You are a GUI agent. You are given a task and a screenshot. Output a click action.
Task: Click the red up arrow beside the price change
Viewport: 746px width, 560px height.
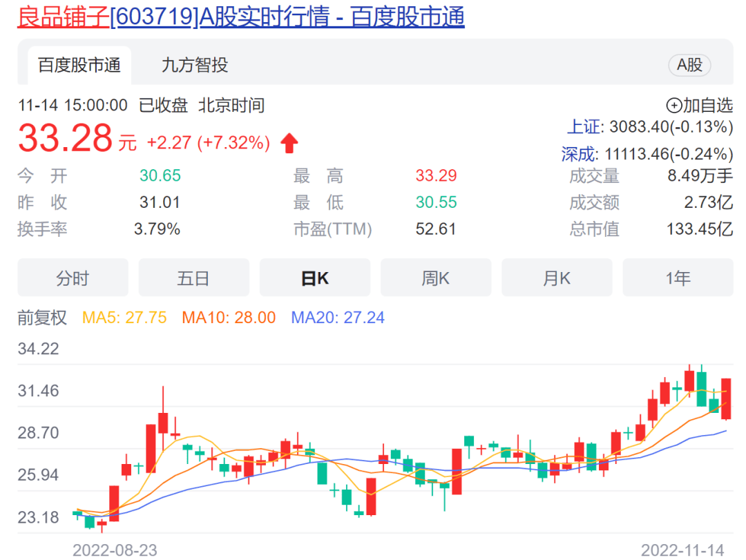point(289,143)
